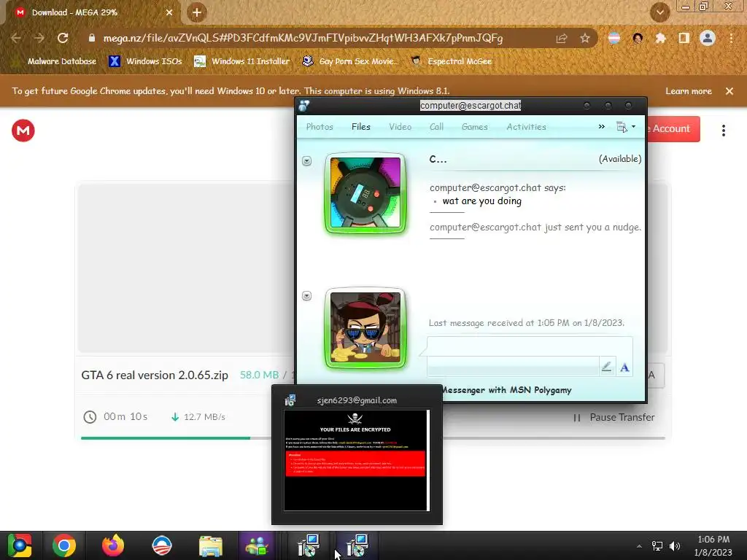
Task: Switch to Games tab in Messenger
Action: pyautogui.click(x=474, y=127)
